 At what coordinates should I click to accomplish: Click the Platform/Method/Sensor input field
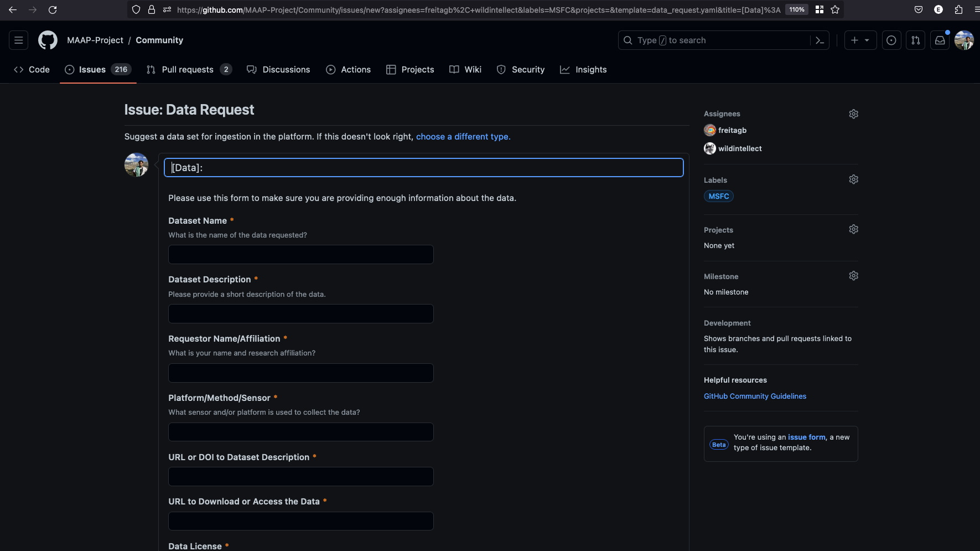tap(301, 432)
